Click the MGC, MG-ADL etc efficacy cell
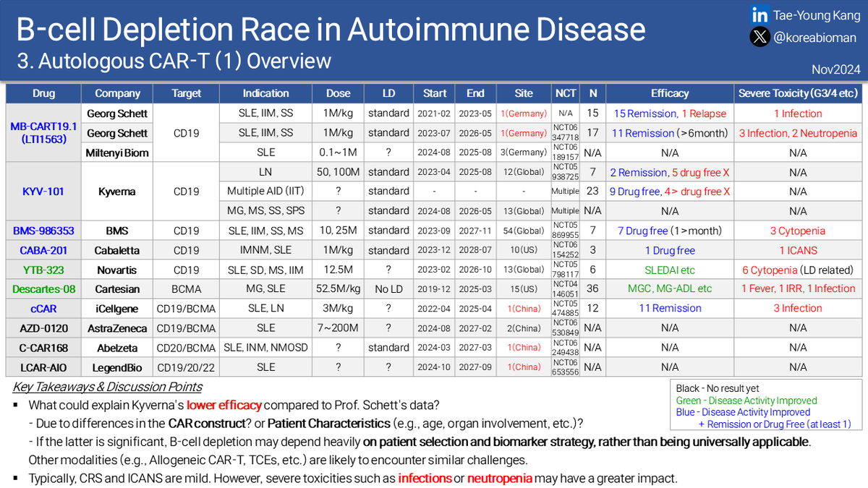The width and height of the screenshot is (868, 488). [670, 289]
